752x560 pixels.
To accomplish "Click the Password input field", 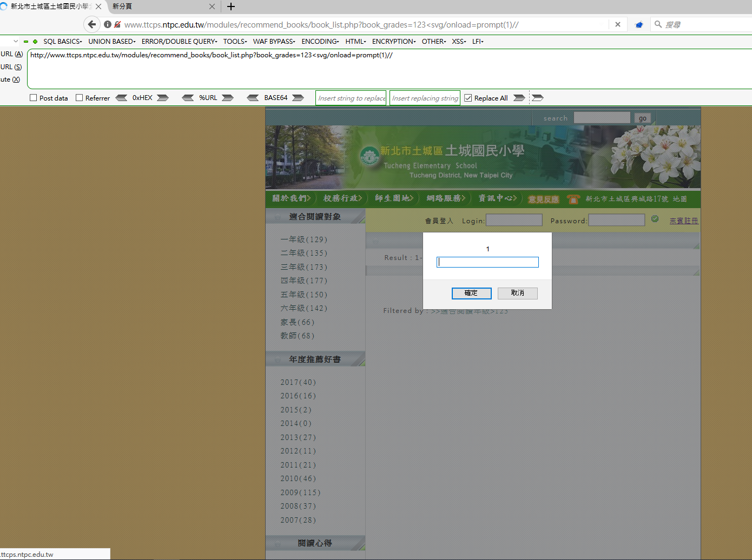I will 617,220.
